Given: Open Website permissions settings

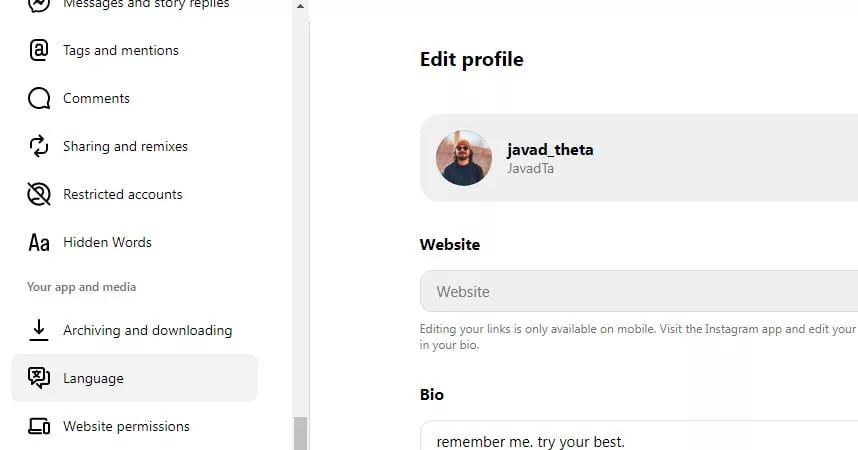Looking at the screenshot, I should tap(126, 427).
